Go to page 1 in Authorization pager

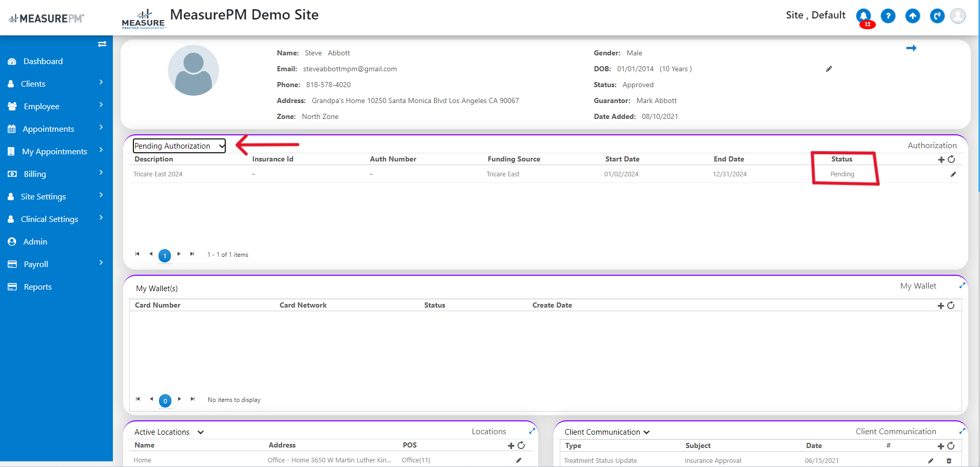(165, 255)
